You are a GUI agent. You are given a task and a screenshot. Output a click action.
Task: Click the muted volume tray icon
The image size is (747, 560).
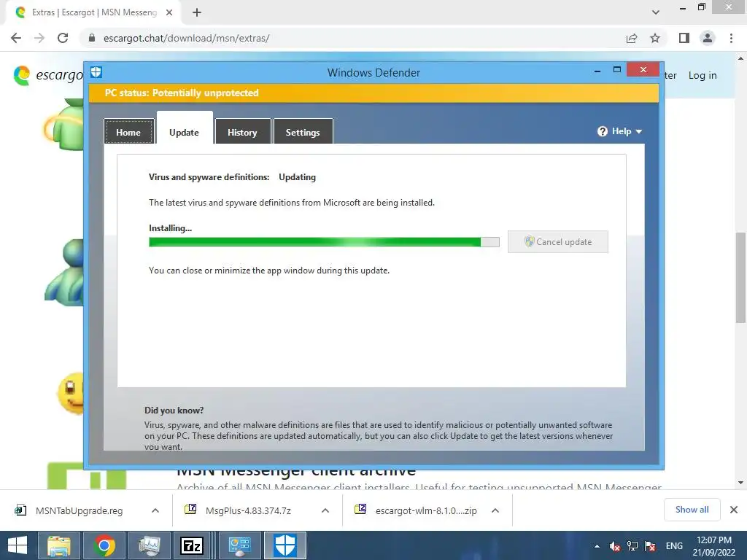(615, 546)
